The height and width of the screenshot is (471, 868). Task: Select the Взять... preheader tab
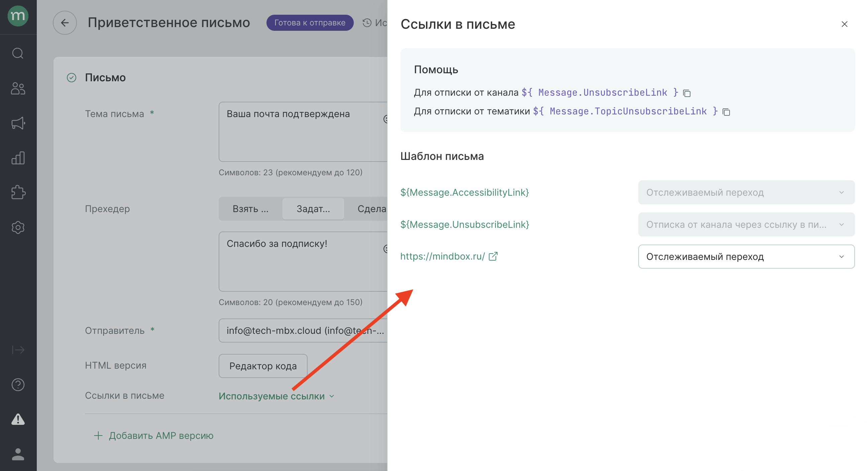[x=250, y=209]
